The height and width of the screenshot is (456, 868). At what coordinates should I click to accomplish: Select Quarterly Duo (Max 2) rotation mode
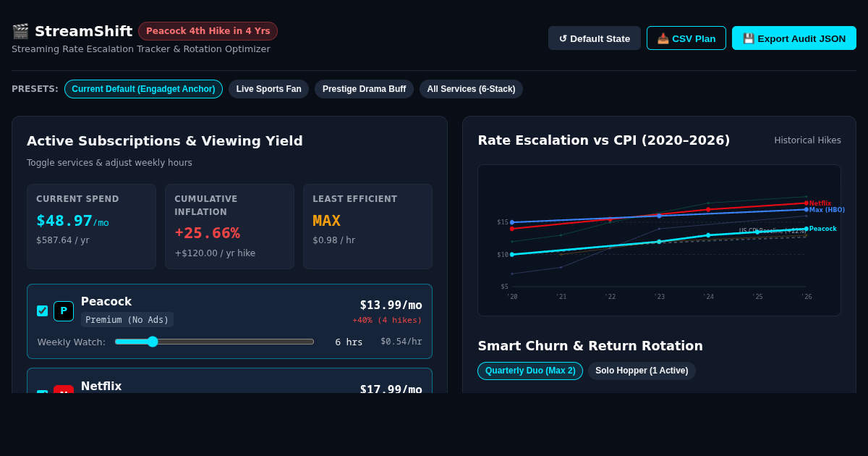click(x=530, y=371)
